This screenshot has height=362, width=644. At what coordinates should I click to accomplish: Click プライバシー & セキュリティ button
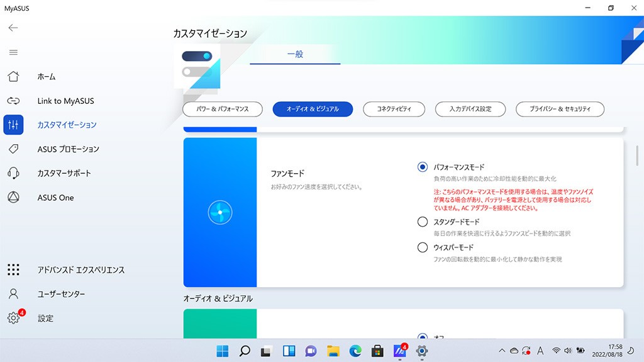(x=560, y=109)
